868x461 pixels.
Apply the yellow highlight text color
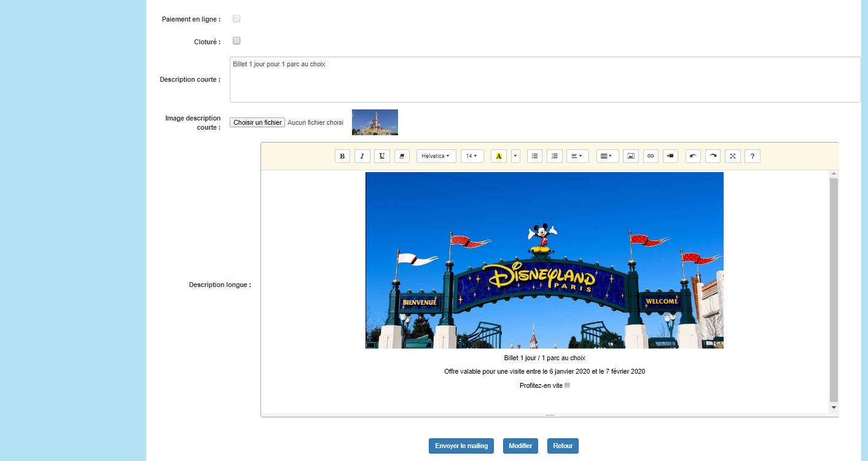499,156
